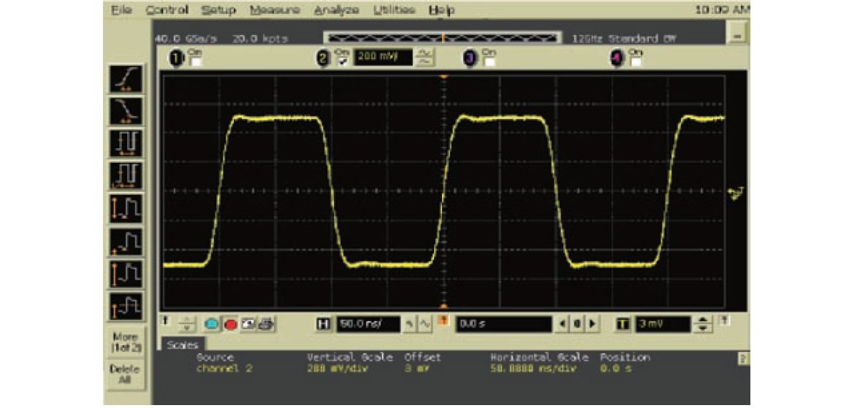Click the marker arrow icon at bottom left
The height and width of the screenshot is (408, 868).
166,321
